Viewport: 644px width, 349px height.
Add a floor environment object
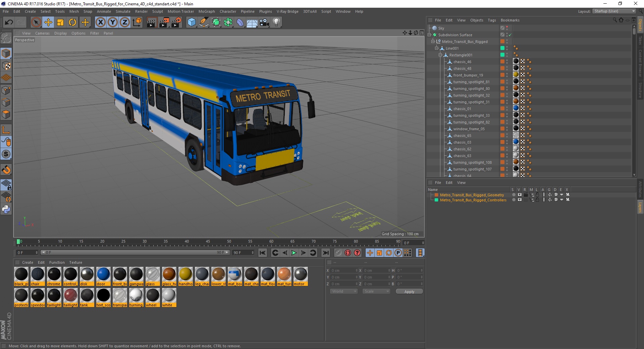pos(252,22)
